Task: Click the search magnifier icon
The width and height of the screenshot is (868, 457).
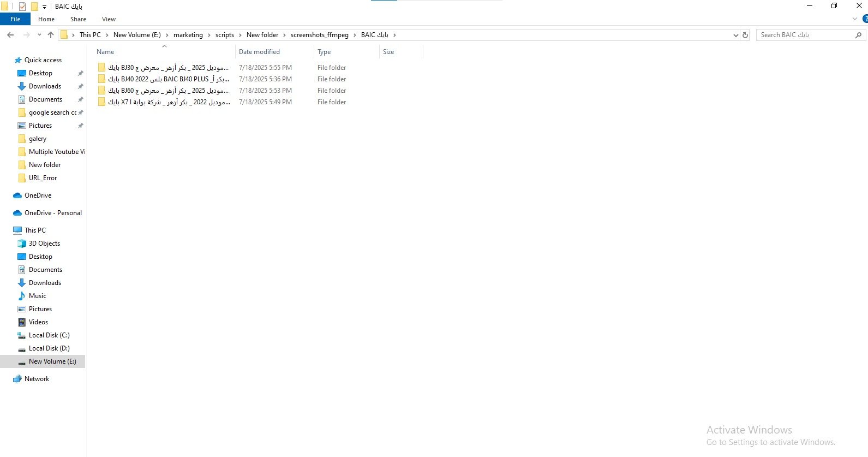Action: (858, 35)
